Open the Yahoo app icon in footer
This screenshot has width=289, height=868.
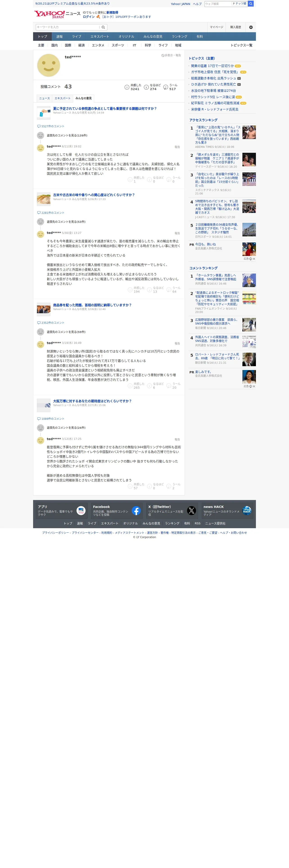(x=81, y=511)
